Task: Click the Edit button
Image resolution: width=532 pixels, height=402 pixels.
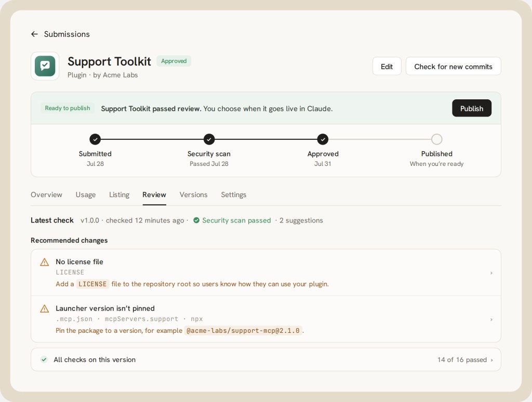Action: point(387,67)
